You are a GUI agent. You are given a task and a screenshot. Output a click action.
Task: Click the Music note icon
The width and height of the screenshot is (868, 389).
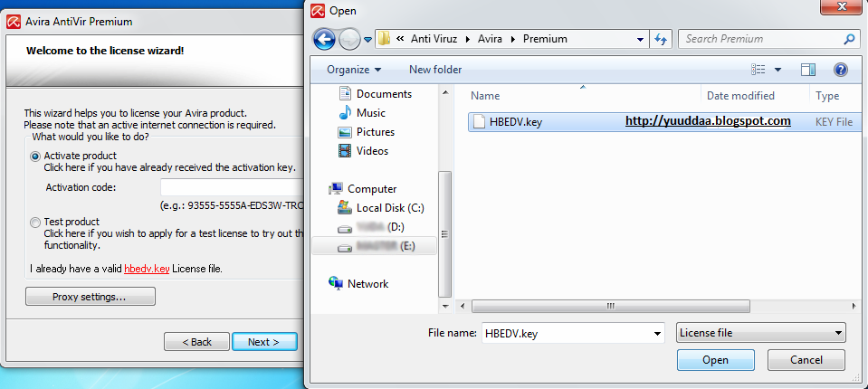(345, 113)
